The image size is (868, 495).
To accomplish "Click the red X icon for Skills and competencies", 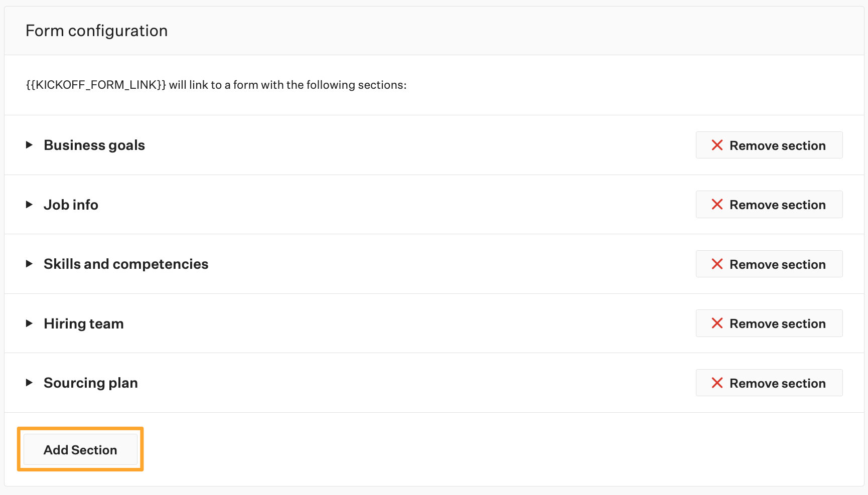I will [717, 264].
